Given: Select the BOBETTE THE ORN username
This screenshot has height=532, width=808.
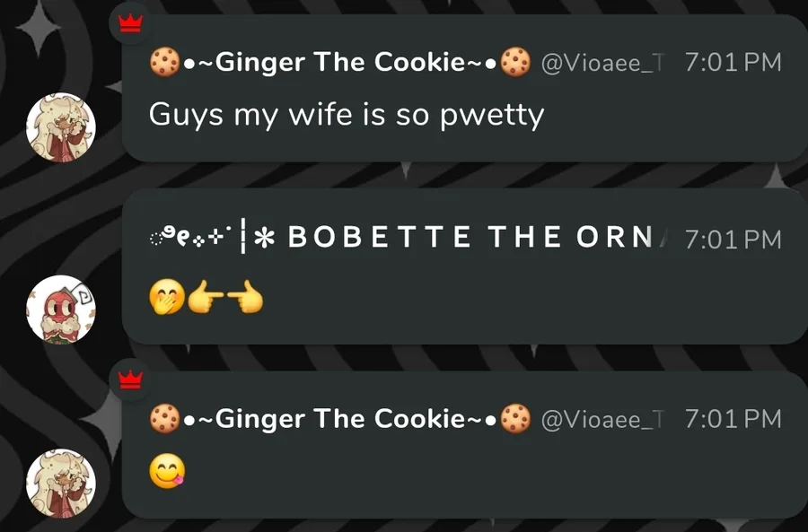Looking at the screenshot, I should pyautogui.click(x=469, y=238).
